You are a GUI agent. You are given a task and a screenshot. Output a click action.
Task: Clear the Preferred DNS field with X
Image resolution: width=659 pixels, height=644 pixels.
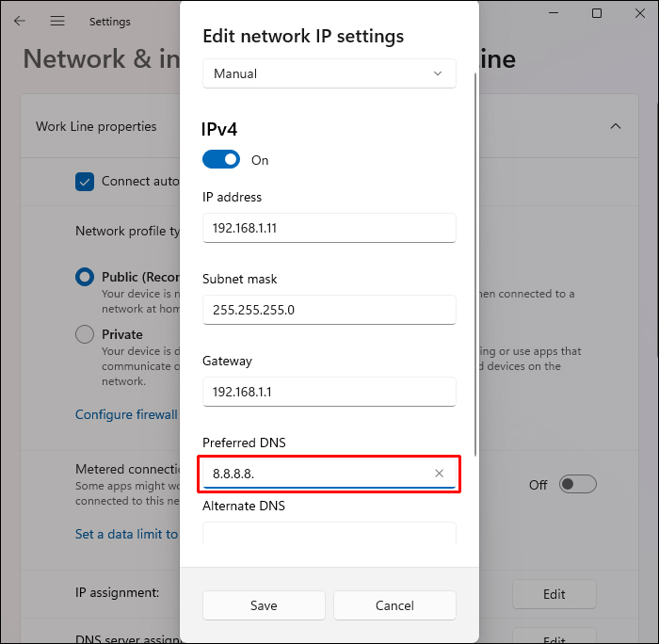(x=439, y=474)
